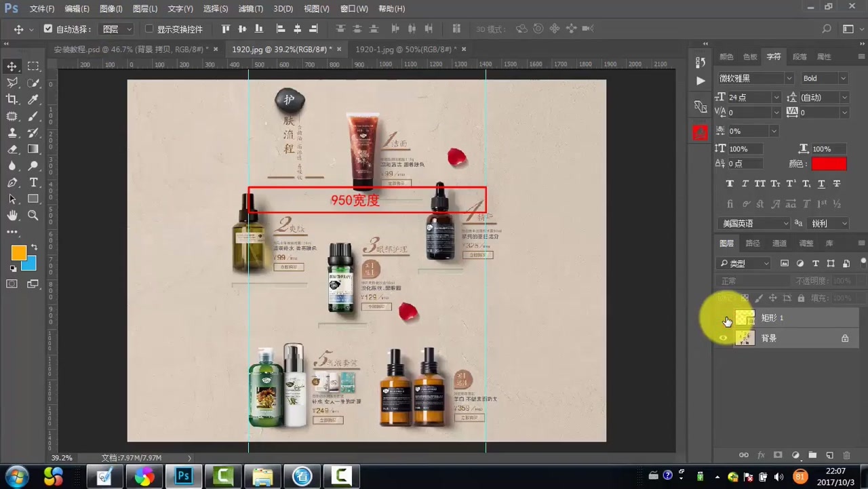Open the auto-select 图层 dropdown
Viewport: 868px width, 489px height.
(x=117, y=29)
